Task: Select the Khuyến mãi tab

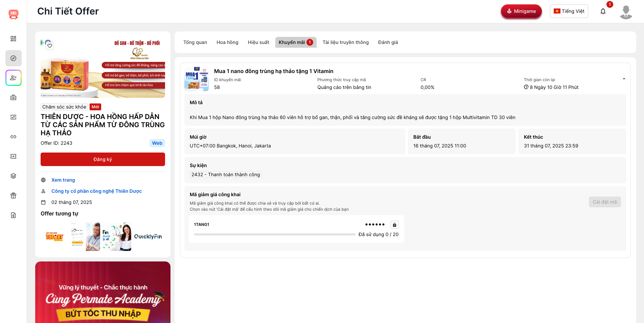Action: [296, 42]
